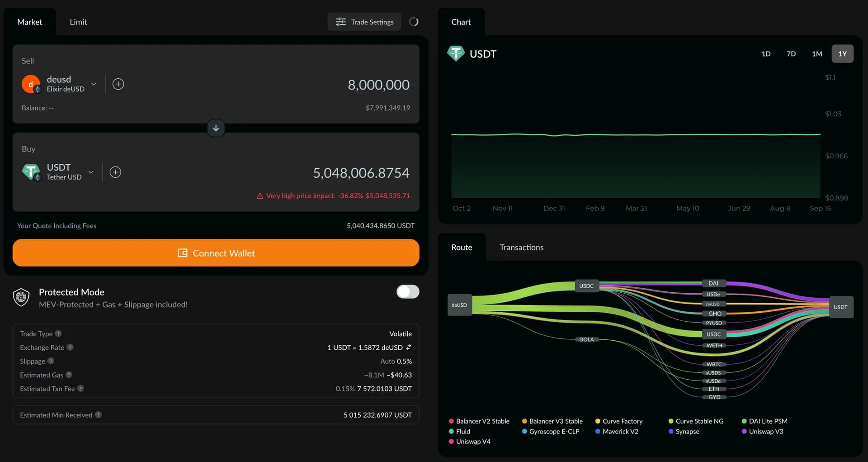The image size is (868, 462).
Task: Expand the USDT buy token dropdown
Action: (91, 172)
